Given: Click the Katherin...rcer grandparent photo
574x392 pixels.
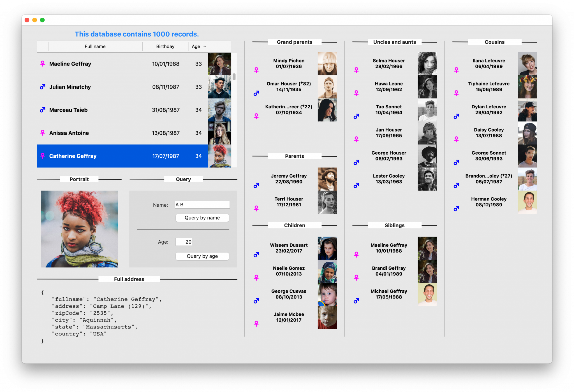Looking at the screenshot, I should click(327, 110).
